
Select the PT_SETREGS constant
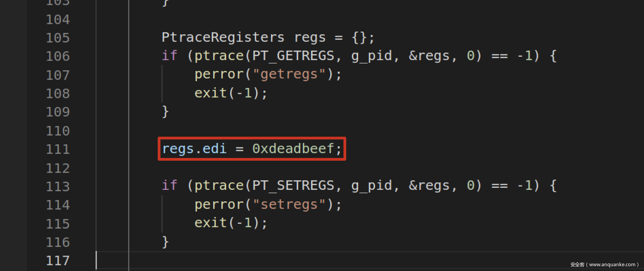pyautogui.click(x=293, y=185)
